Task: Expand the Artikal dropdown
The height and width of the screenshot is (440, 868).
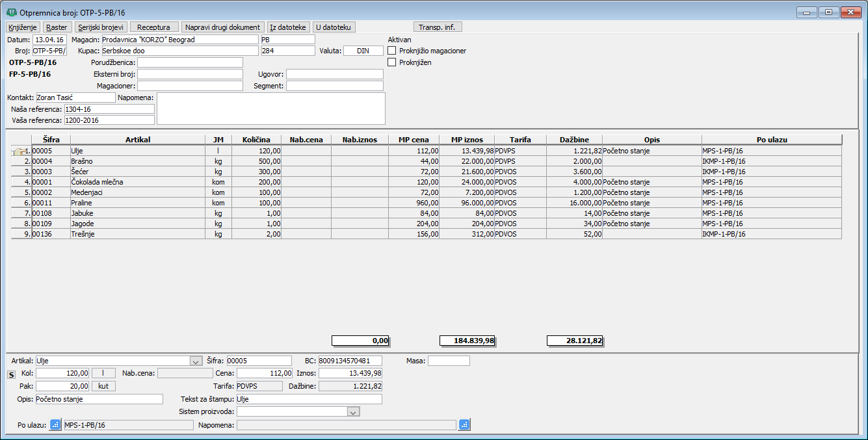Action: [x=196, y=361]
